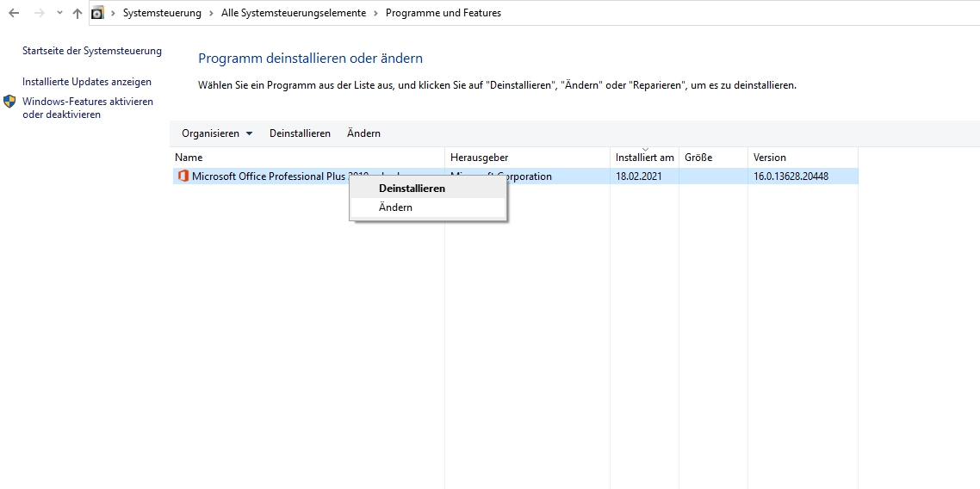
Task: Click Deinstallieren in the toolbar
Action: point(300,133)
